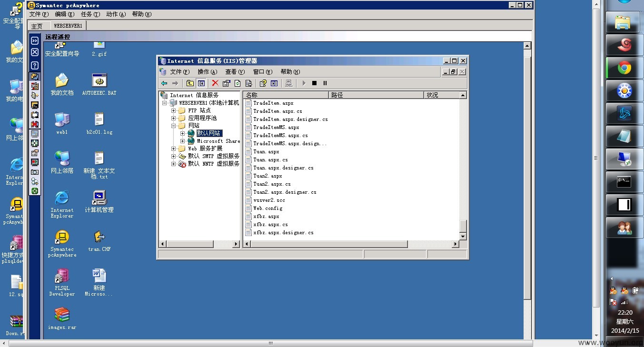Select the Tuan2.aspx file row
The image size is (644, 347).
[268, 176]
